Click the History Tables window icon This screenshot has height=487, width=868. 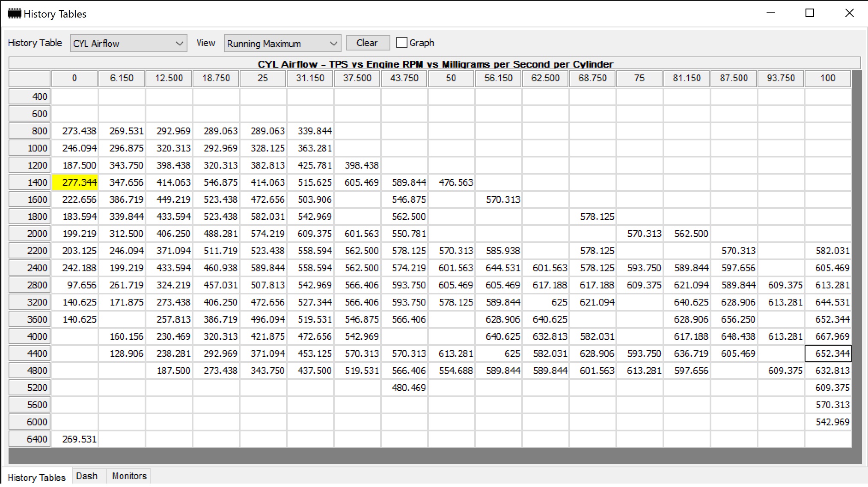14,13
